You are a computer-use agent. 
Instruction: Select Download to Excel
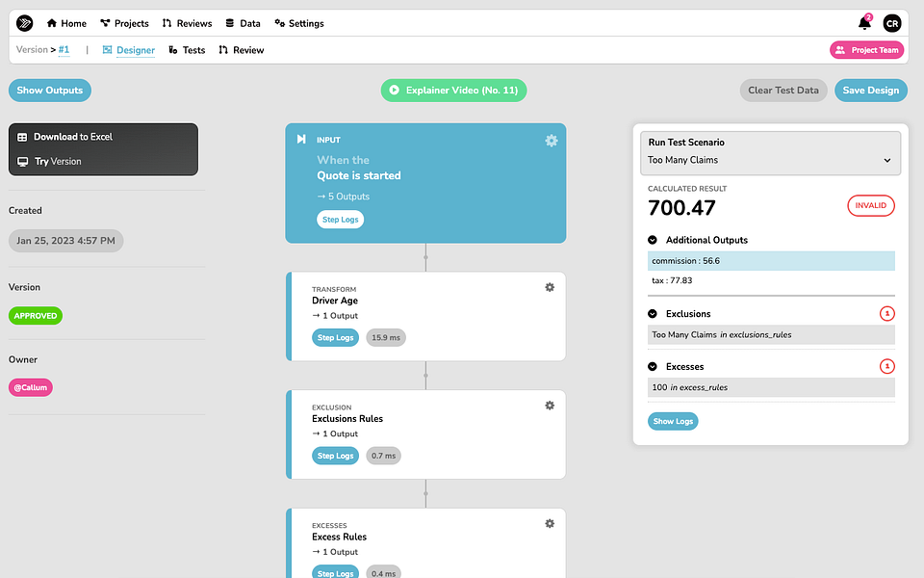tap(73, 137)
